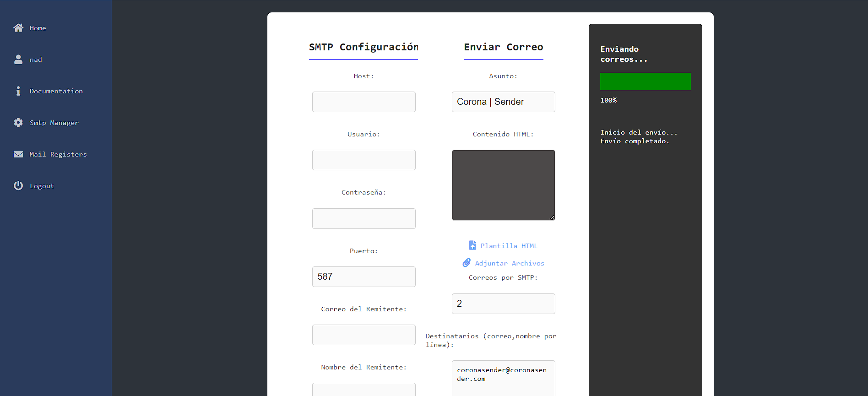Click the Enviando correos title
The height and width of the screenshot is (396, 868).
click(x=624, y=54)
